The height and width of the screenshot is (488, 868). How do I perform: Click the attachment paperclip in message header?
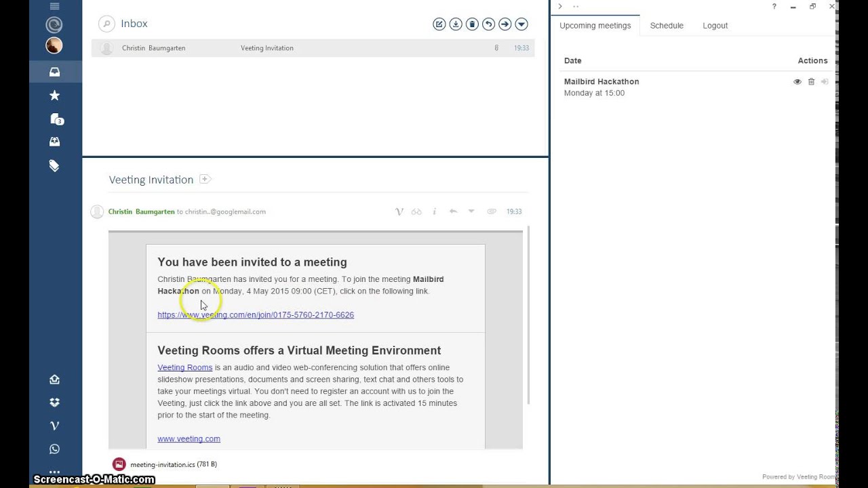[x=492, y=211]
